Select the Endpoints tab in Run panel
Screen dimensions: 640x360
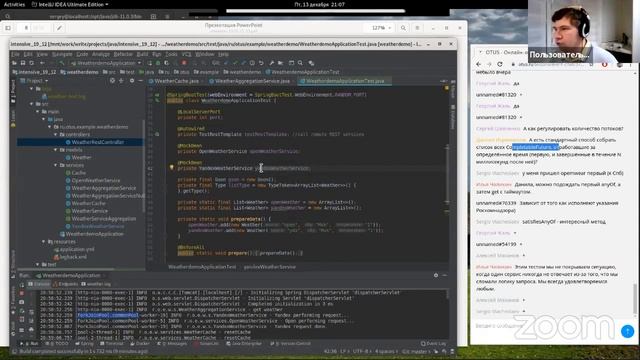point(65,284)
